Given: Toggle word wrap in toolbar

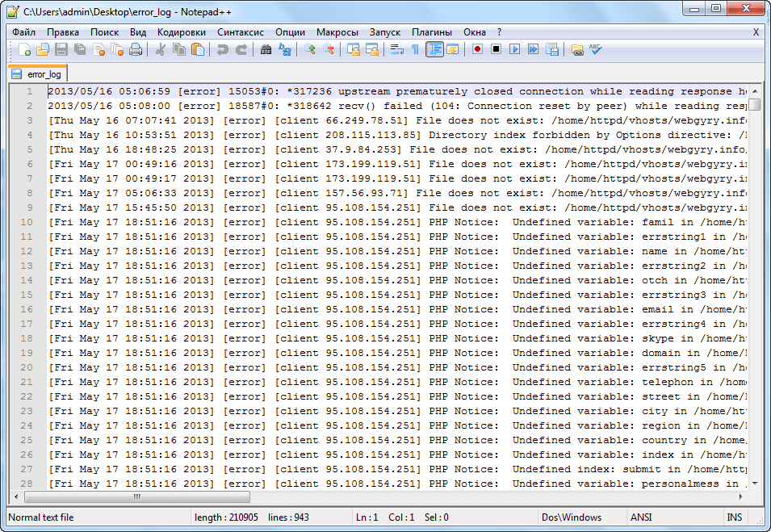Looking at the screenshot, I should 397,50.
